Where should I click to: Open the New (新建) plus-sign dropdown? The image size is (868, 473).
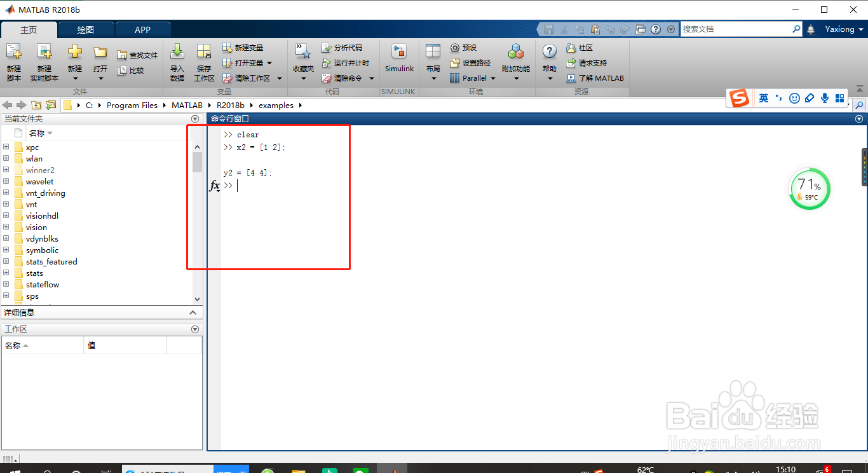pyautogui.click(x=75, y=62)
